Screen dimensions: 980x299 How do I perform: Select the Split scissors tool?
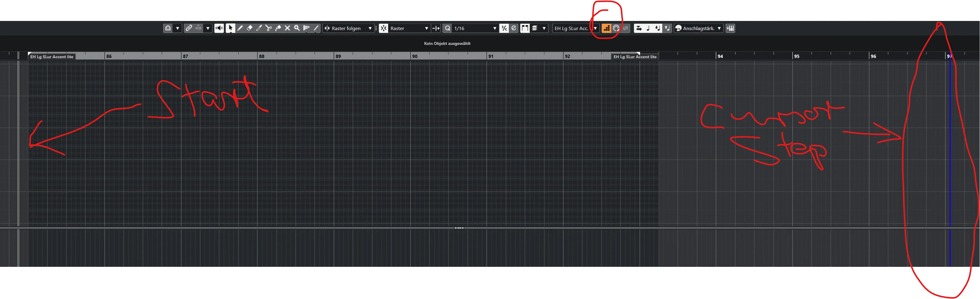point(269,28)
